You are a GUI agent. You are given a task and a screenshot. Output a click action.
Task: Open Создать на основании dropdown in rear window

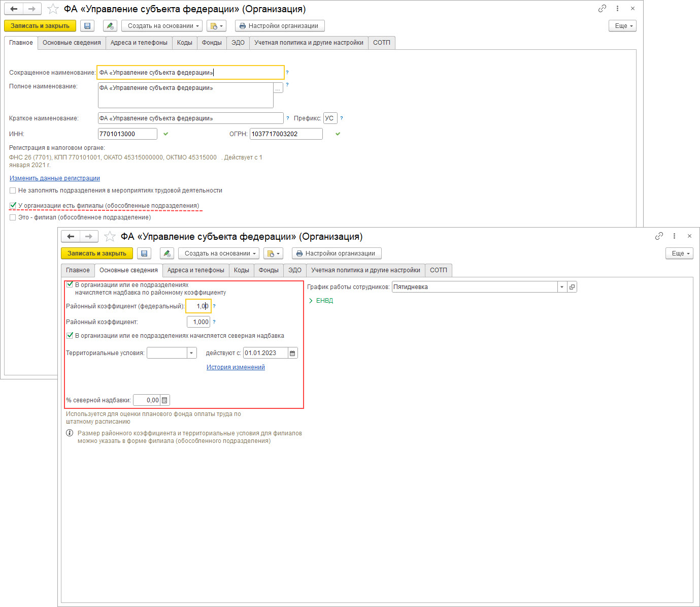[x=162, y=26]
